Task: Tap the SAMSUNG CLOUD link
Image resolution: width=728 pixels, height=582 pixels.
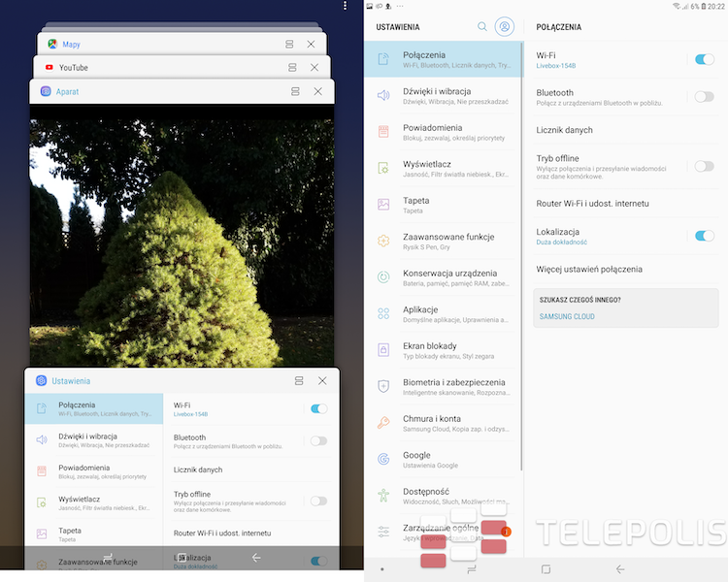Action: [x=567, y=316]
